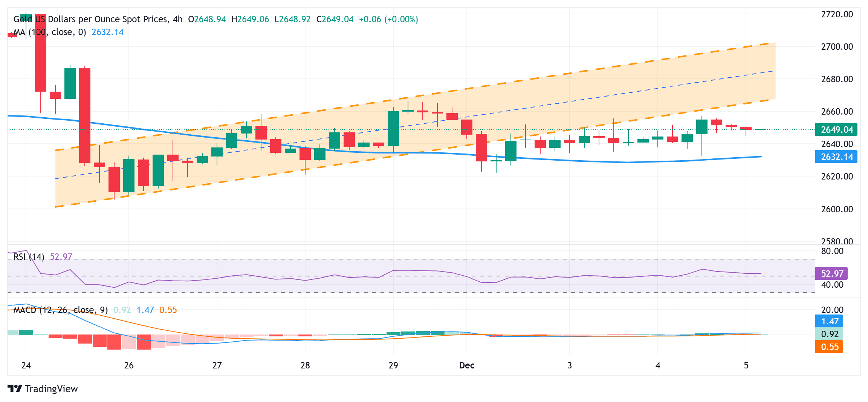Click the Dec label on the time axis
This screenshot has height=402, width=868.
point(467,365)
